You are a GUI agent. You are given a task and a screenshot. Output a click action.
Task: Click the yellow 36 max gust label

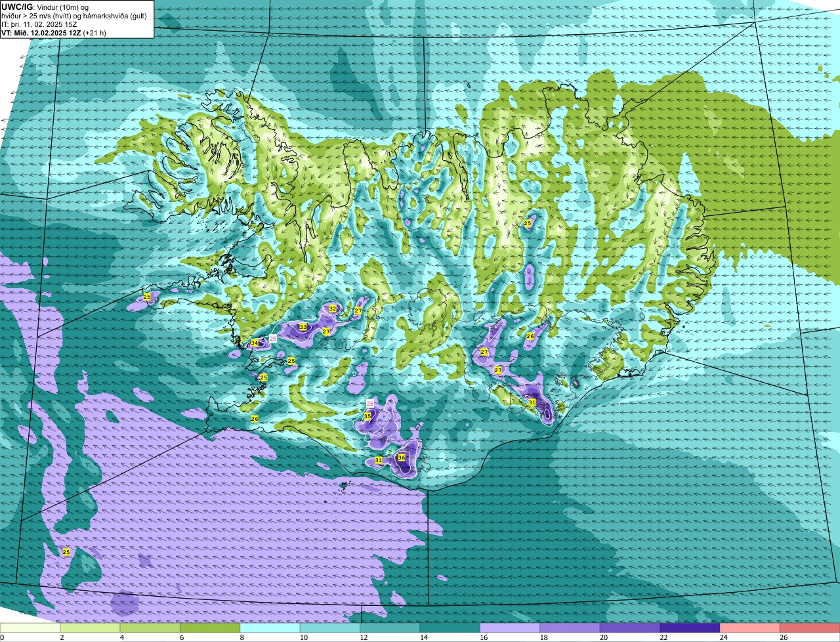coord(402,458)
